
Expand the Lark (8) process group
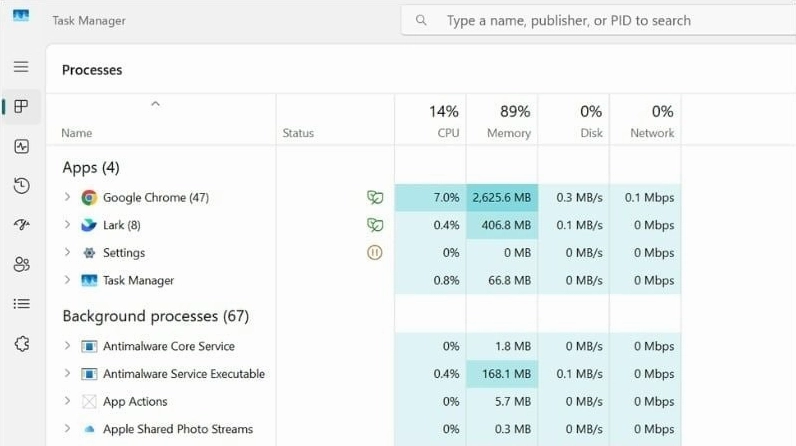point(67,224)
